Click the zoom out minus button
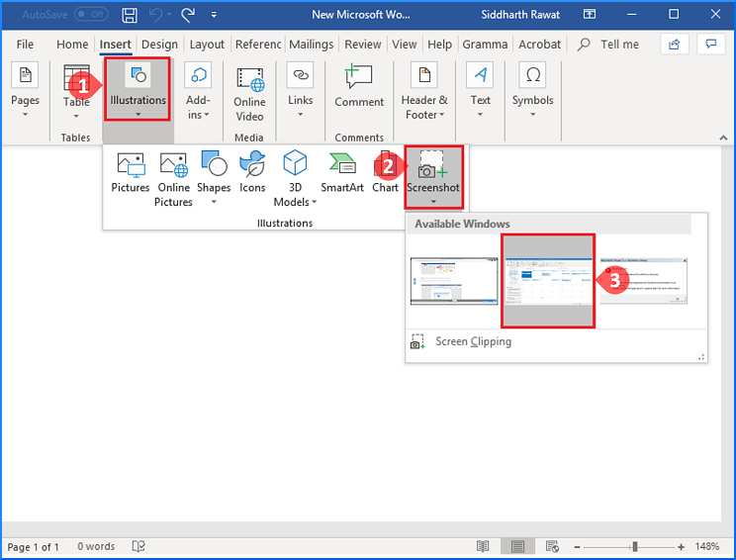Screen dimensions: 736x560 tap(577, 547)
